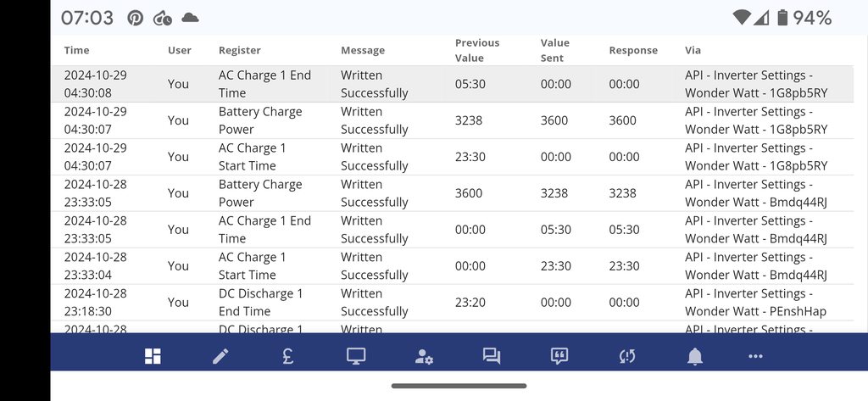Sort by the Time column header
The width and height of the screenshot is (868, 401).
coord(76,50)
